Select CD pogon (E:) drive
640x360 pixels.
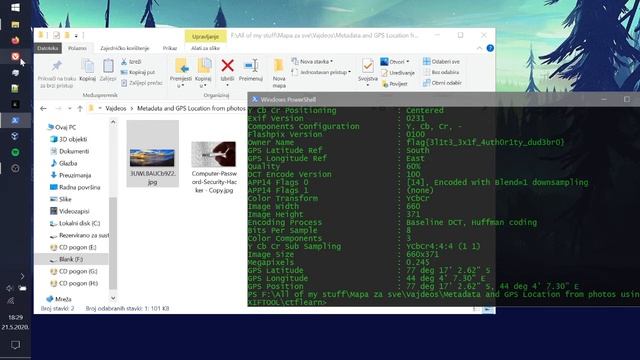click(73, 247)
